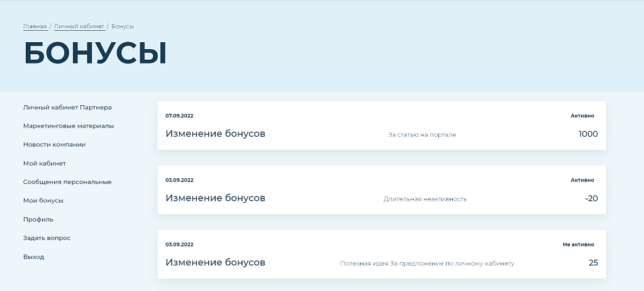Image resolution: width=644 pixels, height=291 pixels.
Task: Click the БОНУСЫ page heading
Action: point(95,54)
